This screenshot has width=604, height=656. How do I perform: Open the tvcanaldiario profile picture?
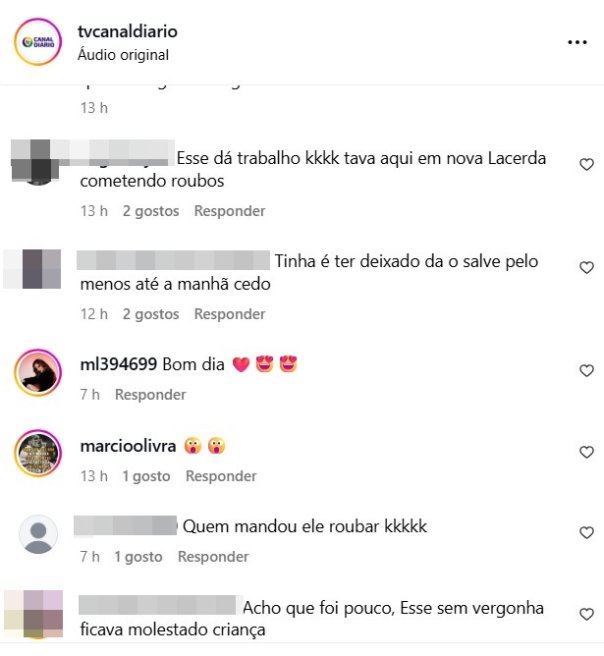tap(38, 42)
